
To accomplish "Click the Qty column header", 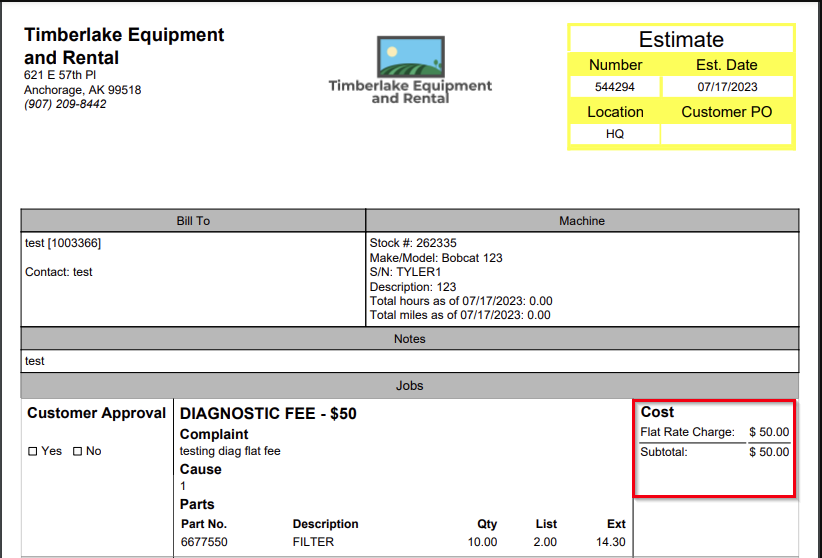I will click(x=487, y=524).
